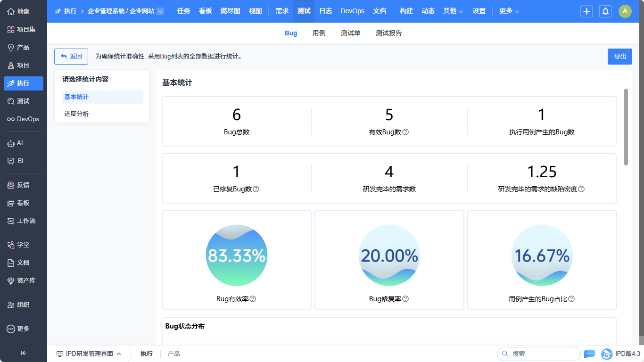Click the user avatar A

coord(625,11)
